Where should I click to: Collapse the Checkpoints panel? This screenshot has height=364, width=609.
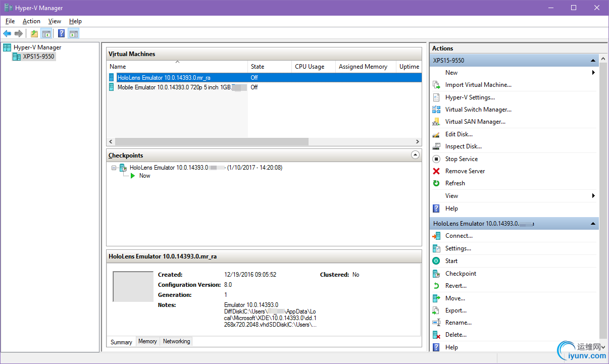click(415, 155)
